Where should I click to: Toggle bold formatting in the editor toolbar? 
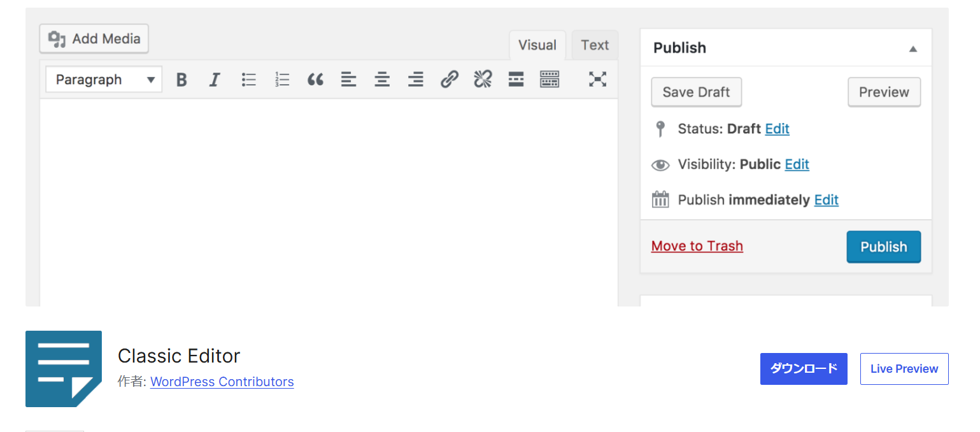(x=181, y=80)
